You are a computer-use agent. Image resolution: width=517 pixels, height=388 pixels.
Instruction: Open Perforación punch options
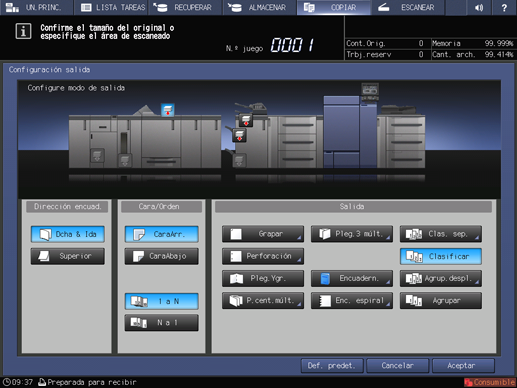(x=263, y=256)
